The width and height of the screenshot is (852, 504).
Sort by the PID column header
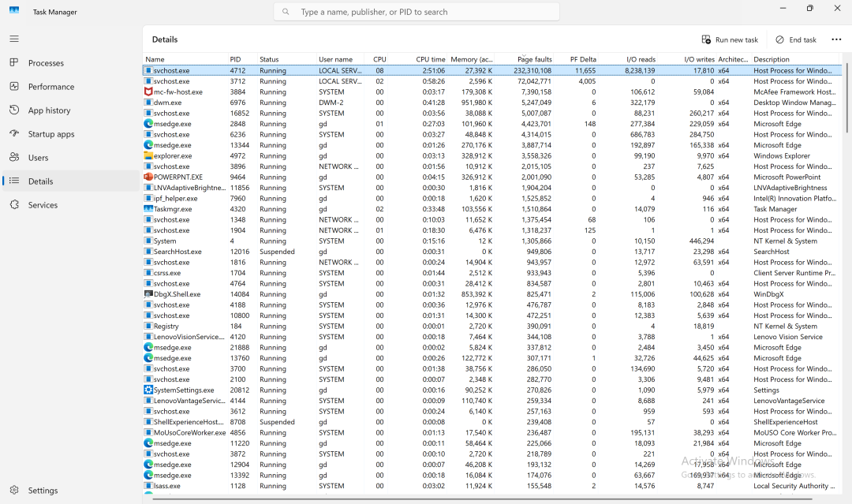(242, 59)
